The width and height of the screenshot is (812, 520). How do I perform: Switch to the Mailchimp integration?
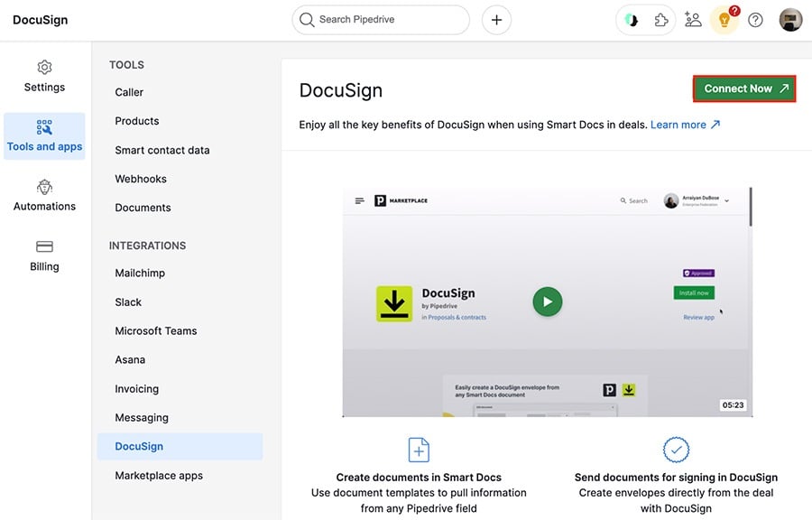[x=140, y=273]
